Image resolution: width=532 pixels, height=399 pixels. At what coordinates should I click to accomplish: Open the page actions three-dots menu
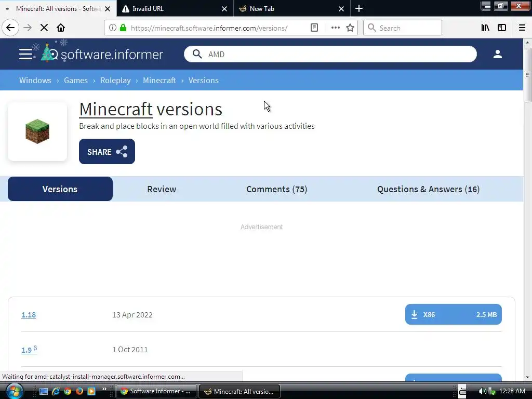point(335,28)
